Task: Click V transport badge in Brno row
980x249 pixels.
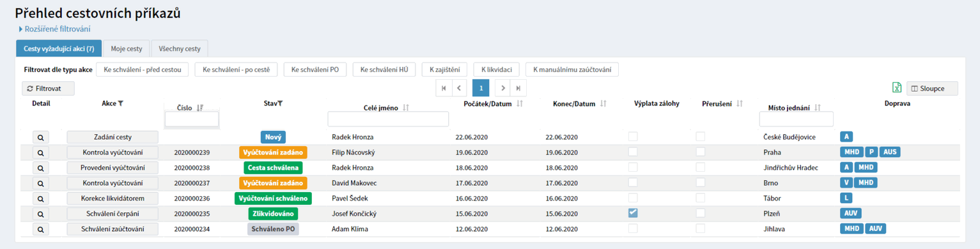Action: pyautogui.click(x=846, y=183)
